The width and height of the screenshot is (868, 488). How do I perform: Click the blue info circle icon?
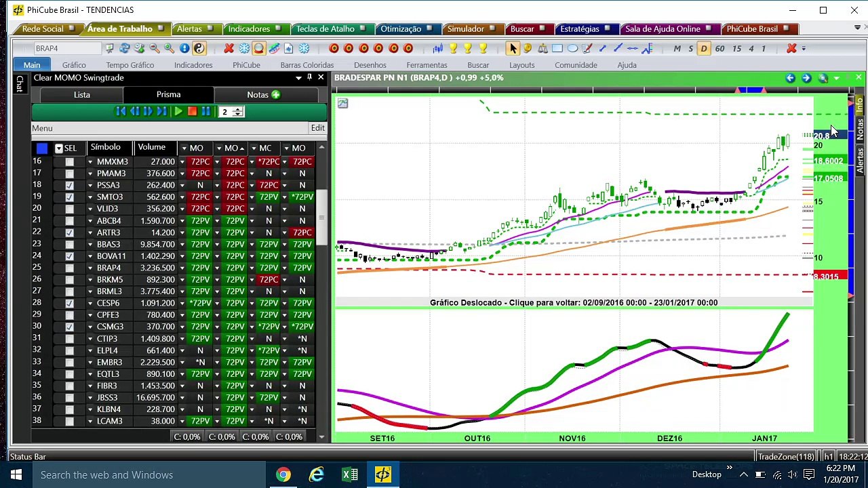point(184,48)
